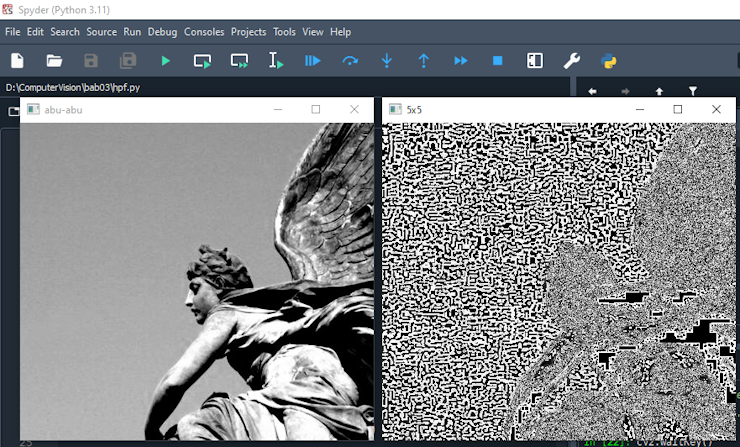Stop debugging with the blue square
The width and height of the screenshot is (740, 447).
pyautogui.click(x=497, y=61)
